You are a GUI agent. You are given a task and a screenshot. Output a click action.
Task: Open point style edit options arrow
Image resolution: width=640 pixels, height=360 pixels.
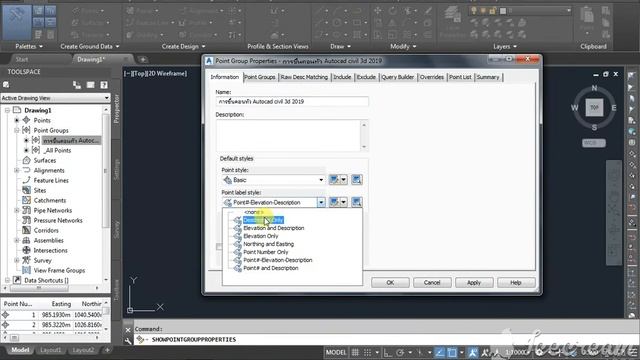[x=344, y=180]
